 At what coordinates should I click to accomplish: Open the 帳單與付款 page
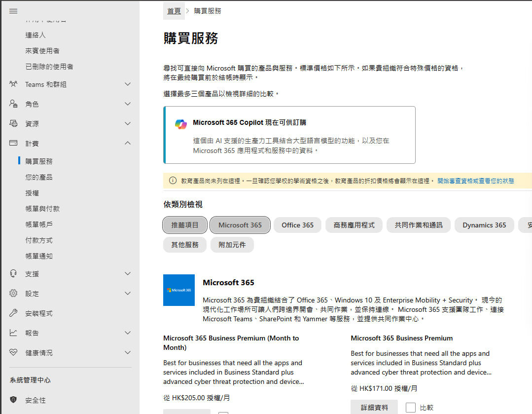[42, 209]
